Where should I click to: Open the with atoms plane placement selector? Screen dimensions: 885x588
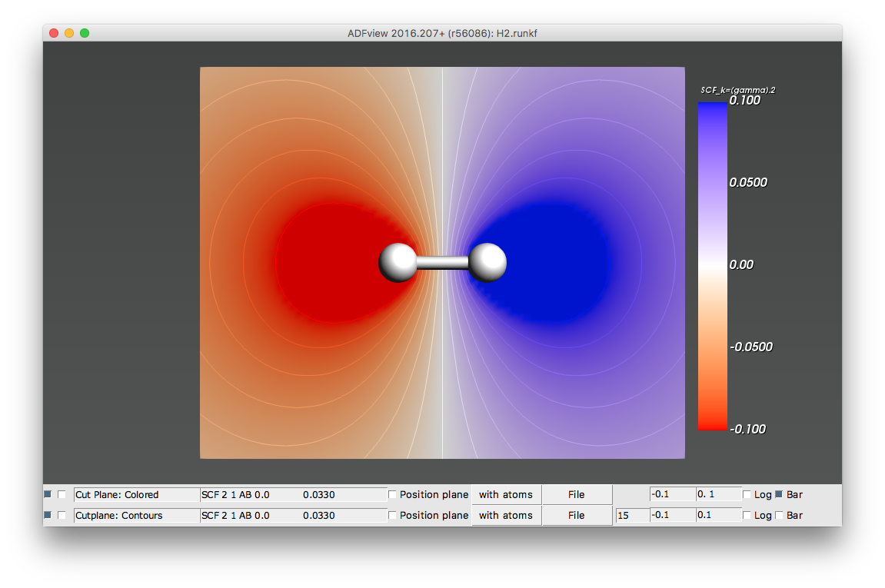(506, 494)
